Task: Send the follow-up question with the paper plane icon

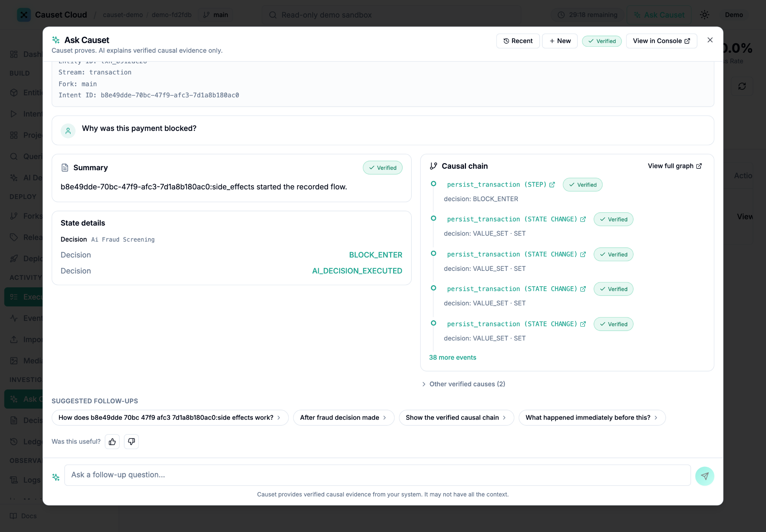Action: (705, 476)
